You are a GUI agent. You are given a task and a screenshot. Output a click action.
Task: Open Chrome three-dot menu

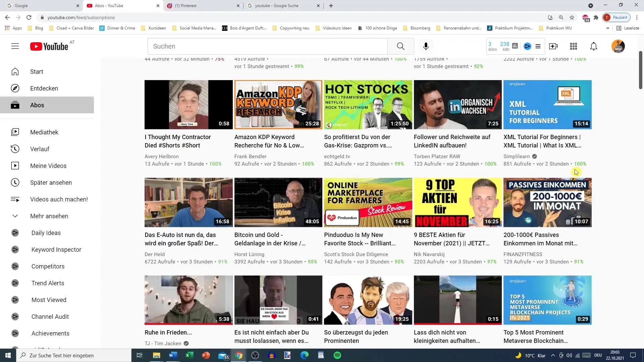pos(637,17)
